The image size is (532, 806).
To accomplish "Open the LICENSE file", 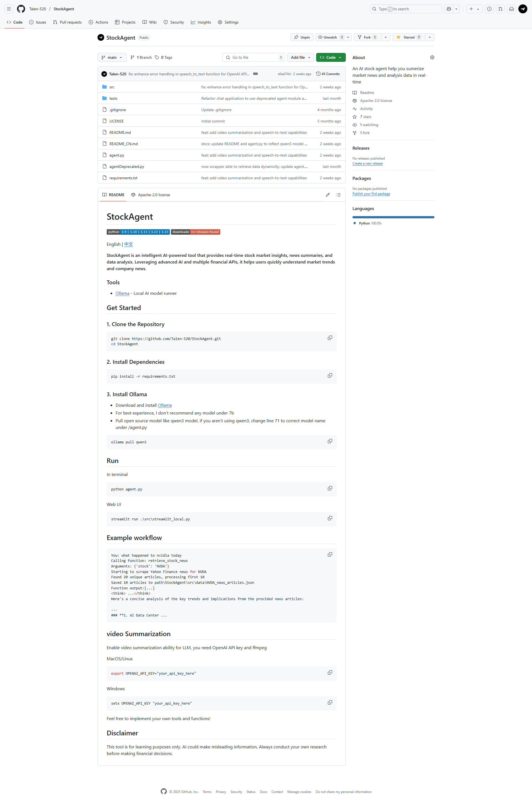I will (116, 121).
